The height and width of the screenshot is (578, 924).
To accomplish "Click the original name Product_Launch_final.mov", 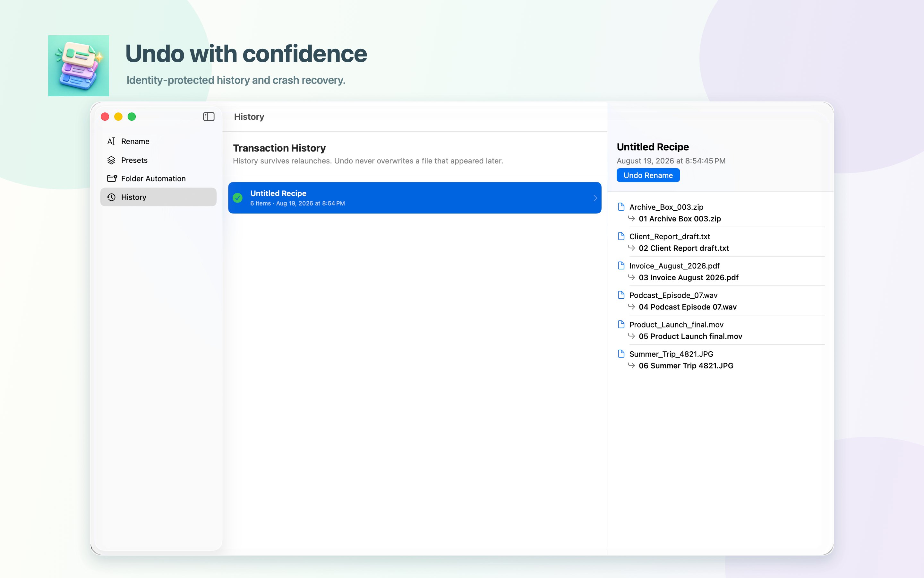I will pyautogui.click(x=676, y=325).
